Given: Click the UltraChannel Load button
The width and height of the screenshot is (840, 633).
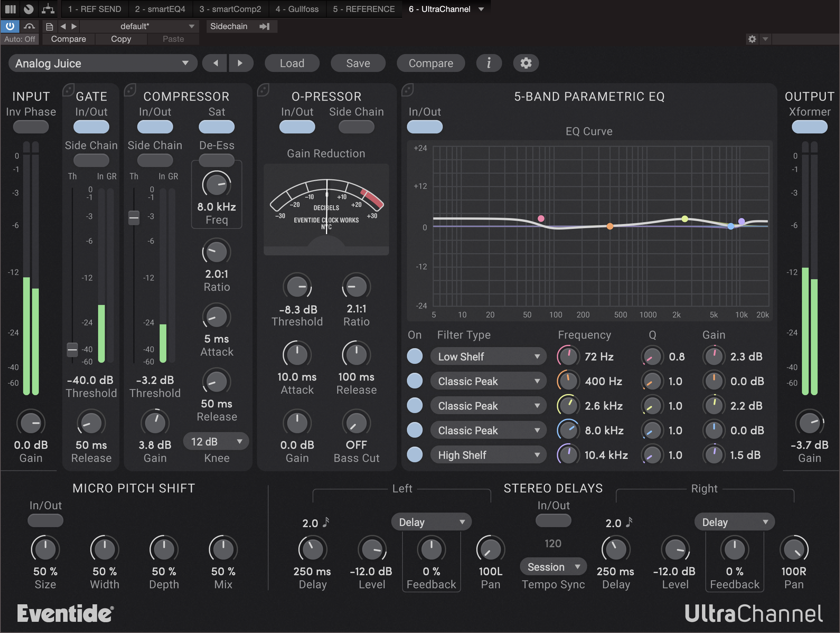Looking at the screenshot, I should point(292,63).
